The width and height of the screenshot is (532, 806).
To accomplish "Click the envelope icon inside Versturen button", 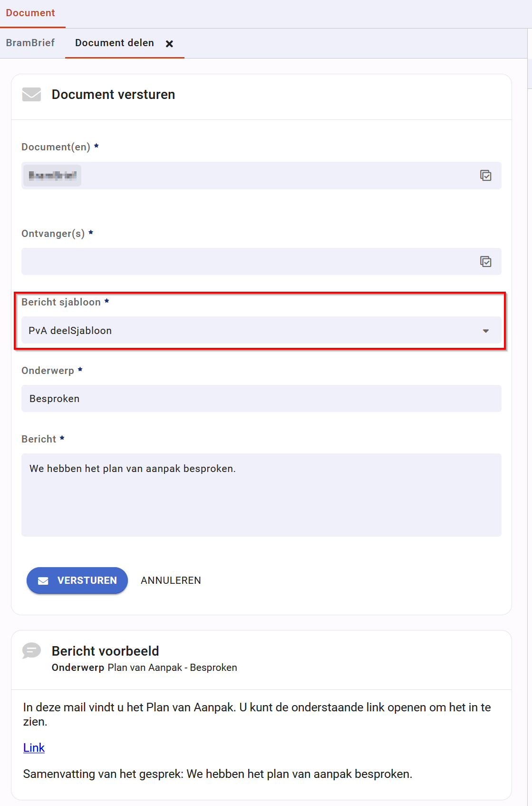I will (43, 580).
